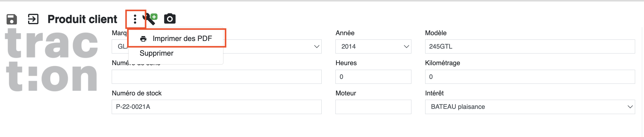Click the Modèle field containing 245GTL
Viewport: 644px width, 137px height.
tap(530, 46)
